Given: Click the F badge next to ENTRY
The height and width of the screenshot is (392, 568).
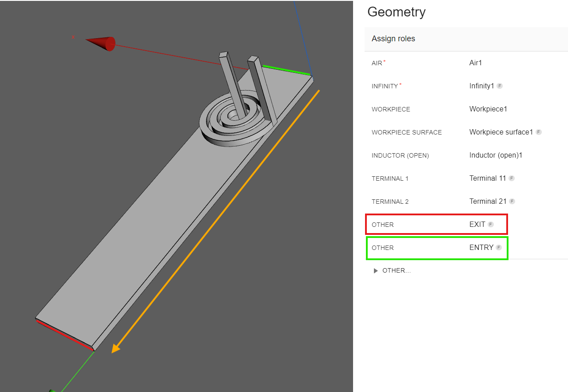Looking at the screenshot, I should coord(499,248).
